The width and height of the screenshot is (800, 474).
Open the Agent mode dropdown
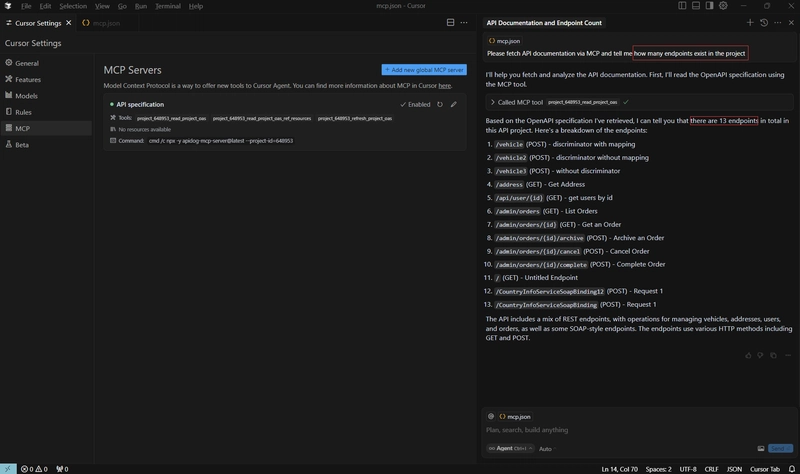[x=510, y=448]
